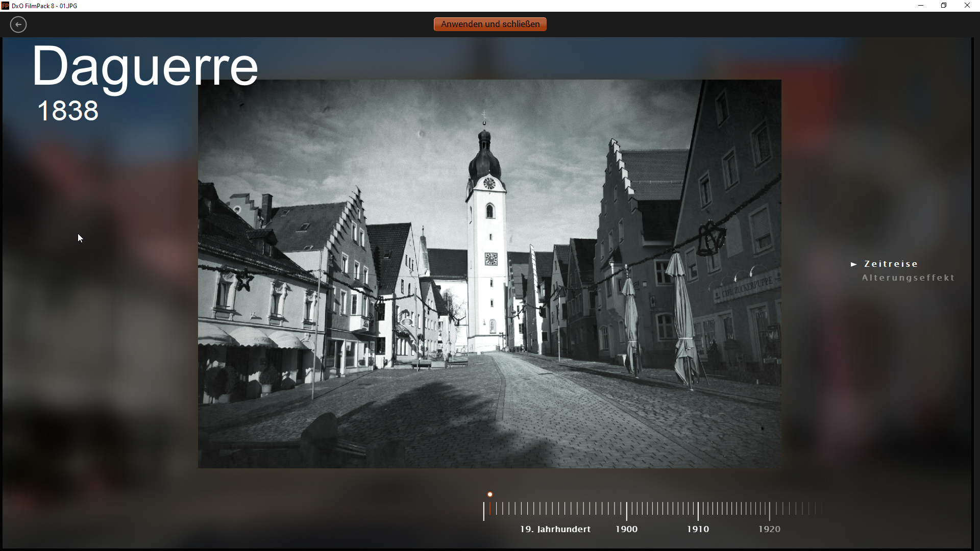Jump to the 1910 timeline label

tap(698, 529)
